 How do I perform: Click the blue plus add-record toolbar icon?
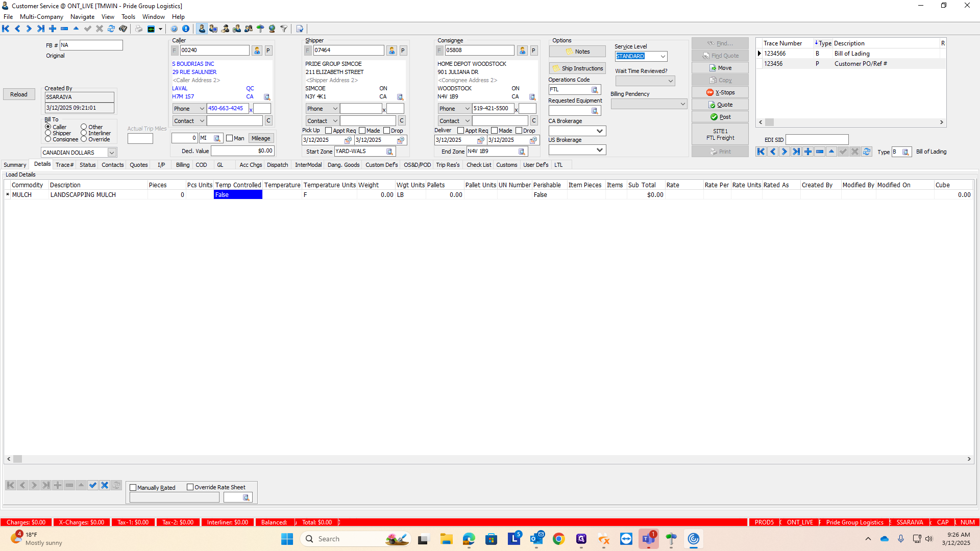coord(53,29)
